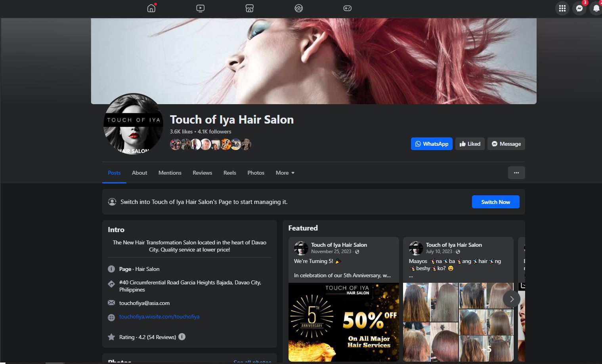Open the red-haired woman cover photo
The width and height of the screenshot is (602, 364).
coord(314,61)
